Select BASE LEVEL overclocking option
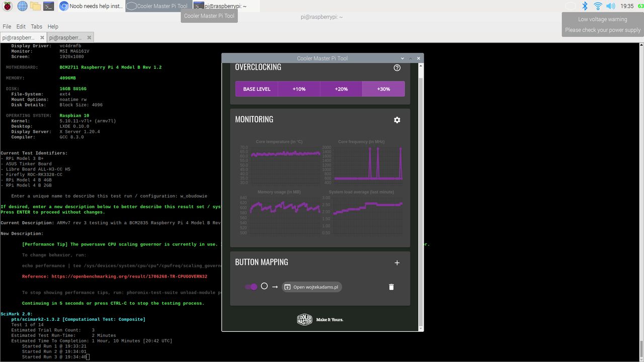The height and width of the screenshot is (362, 644). click(257, 89)
